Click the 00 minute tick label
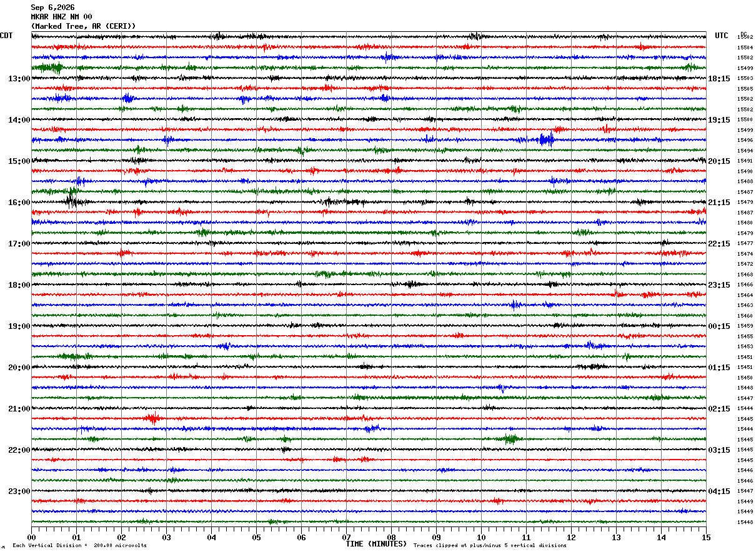Screen dimensions: 756x554 coord(31,537)
